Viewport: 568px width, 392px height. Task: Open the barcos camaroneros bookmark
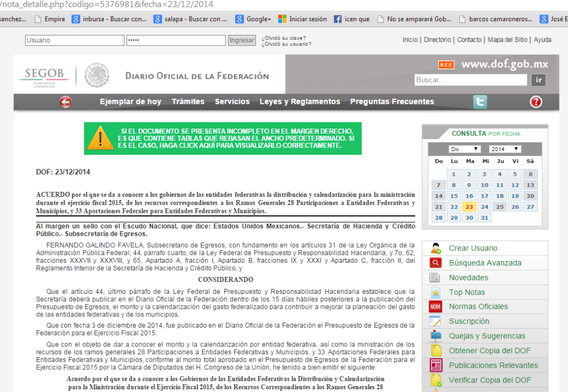495,19
